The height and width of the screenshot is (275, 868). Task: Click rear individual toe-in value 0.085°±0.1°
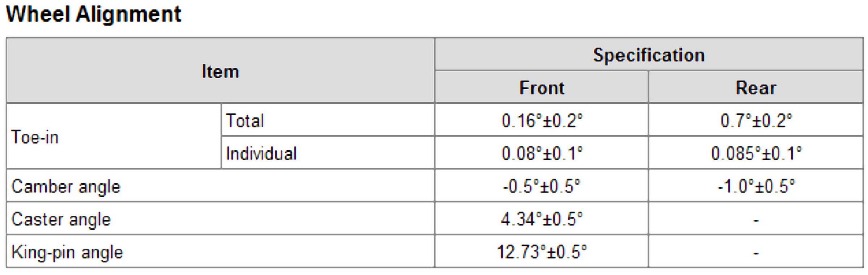(x=756, y=153)
